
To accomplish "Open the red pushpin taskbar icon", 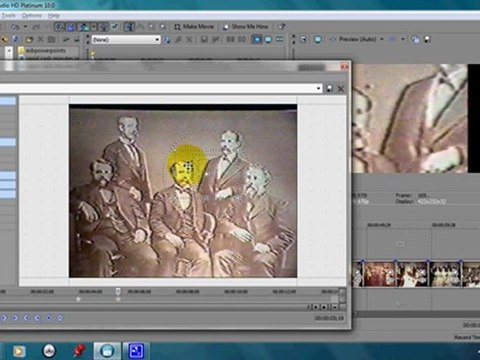I will [78, 351].
